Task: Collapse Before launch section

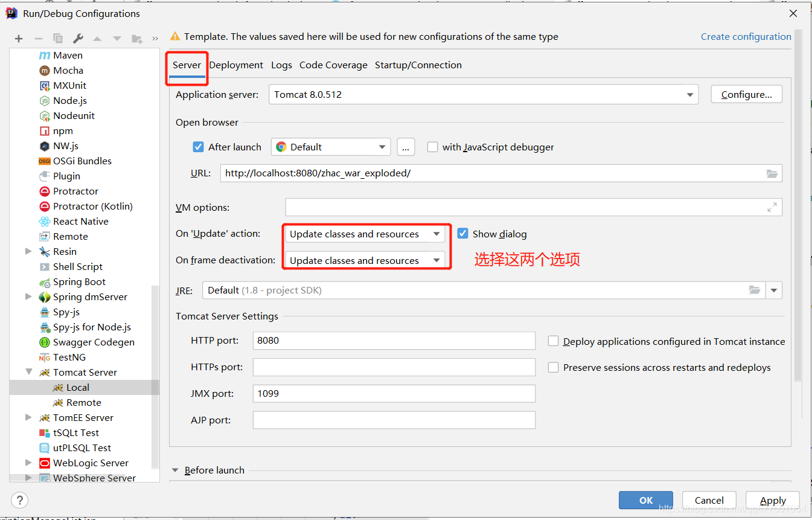Action: (x=176, y=470)
